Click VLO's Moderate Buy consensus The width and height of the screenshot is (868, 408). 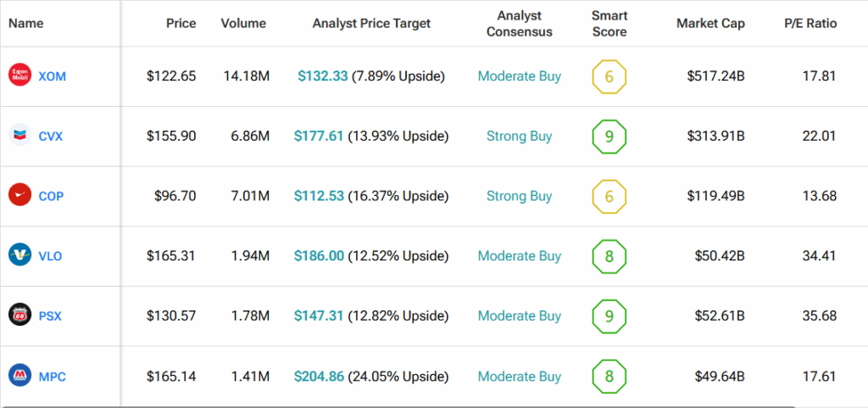tap(519, 256)
